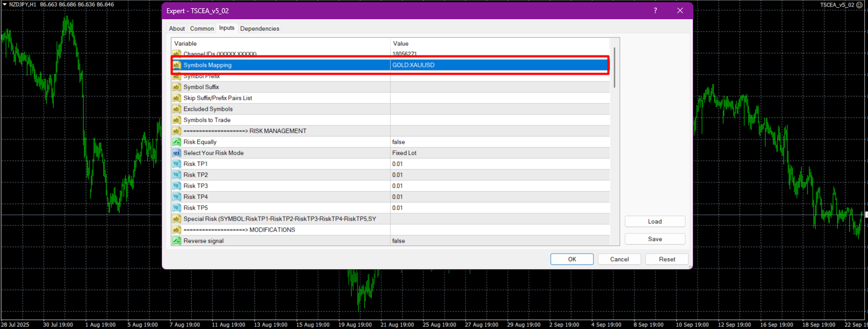Screen dimensions: 868x329
Task: Go to the About tab
Action: [x=177, y=29]
